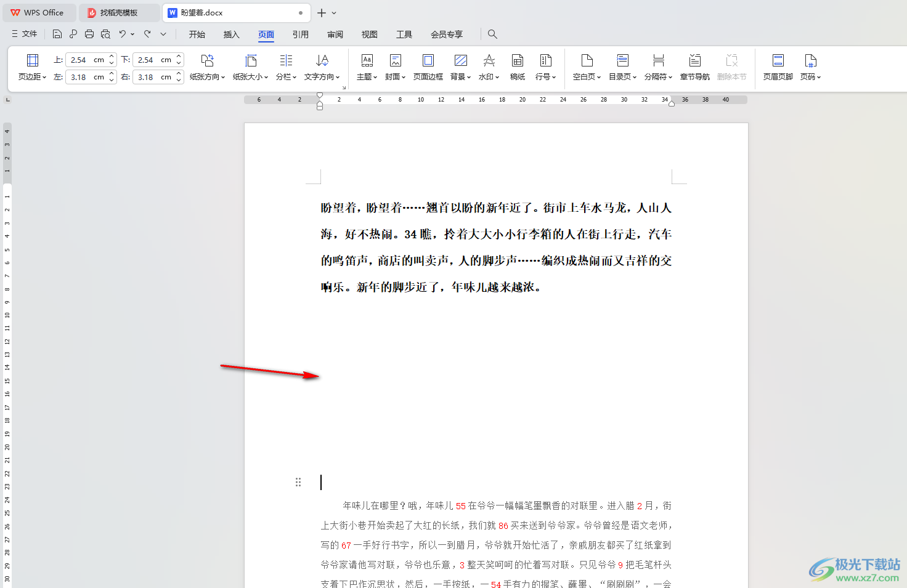907x588 pixels.
Task: Insert a 空白页 blank page
Action: tap(587, 68)
